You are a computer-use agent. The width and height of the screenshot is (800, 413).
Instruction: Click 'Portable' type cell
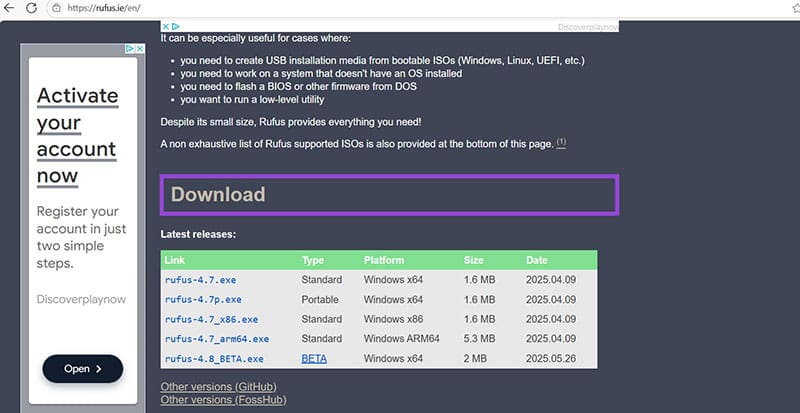pyautogui.click(x=320, y=300)
